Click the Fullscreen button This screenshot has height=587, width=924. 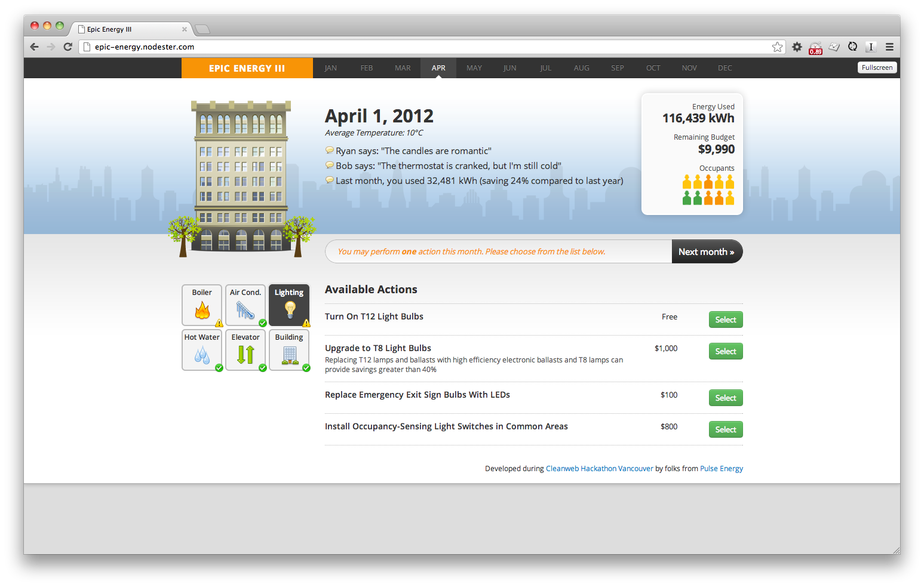(x=877, y=67)
